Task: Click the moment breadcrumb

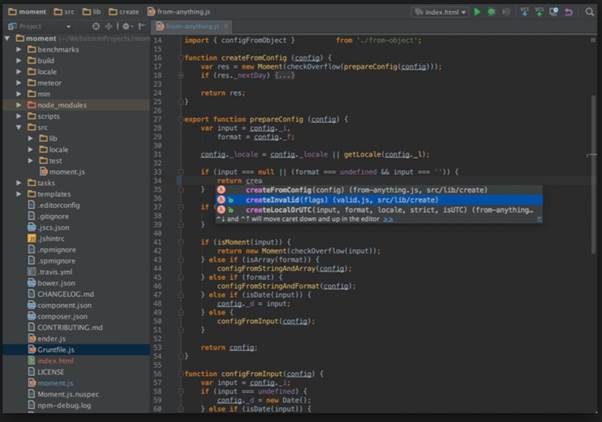Action: click(27, 12)
